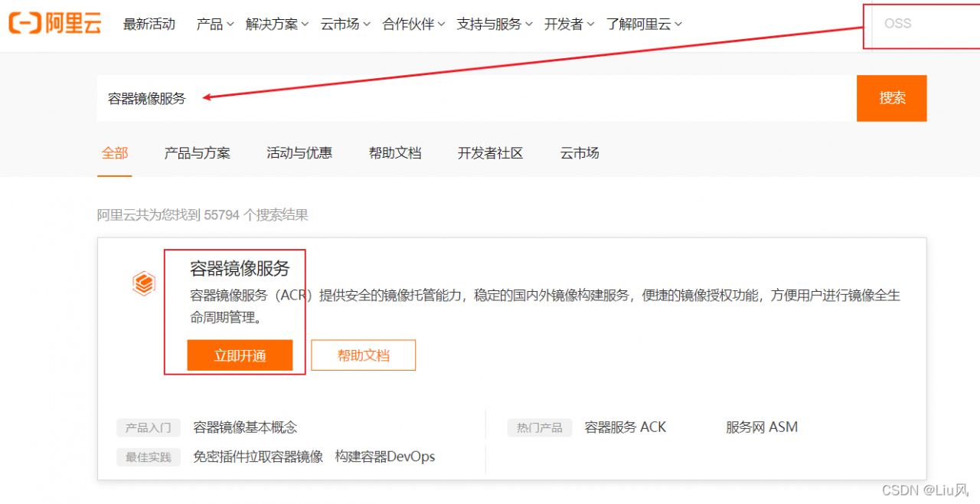The height and width of the screenshot is (504, 980).
Task: Focus the top OSS search box
Action: 926,24
